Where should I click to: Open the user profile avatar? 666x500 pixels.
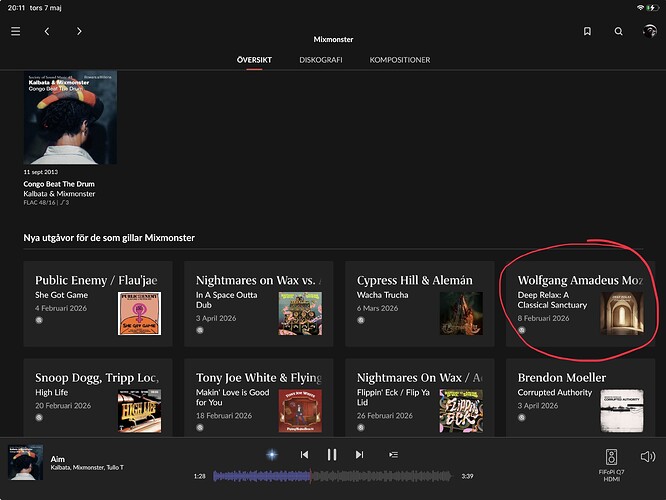point(649,31)
